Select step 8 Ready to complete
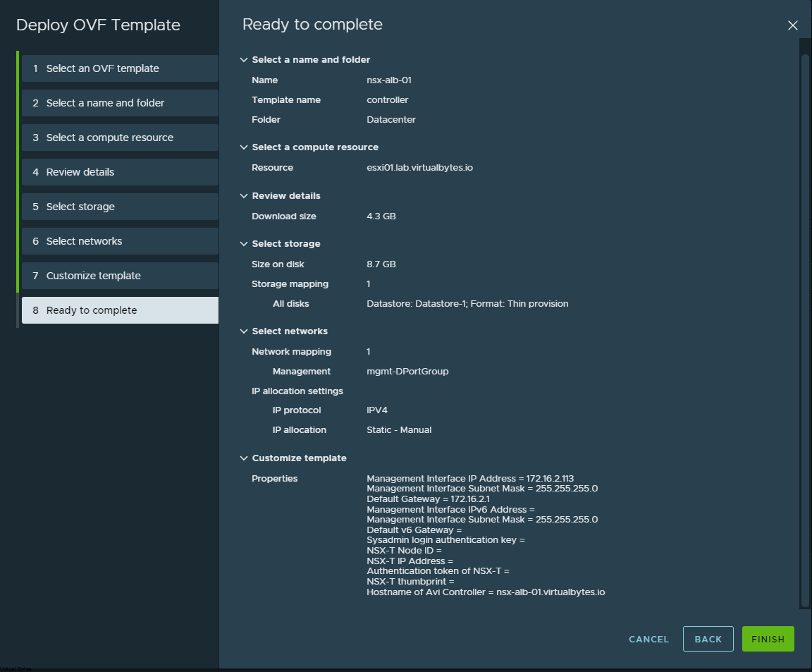 120,310
